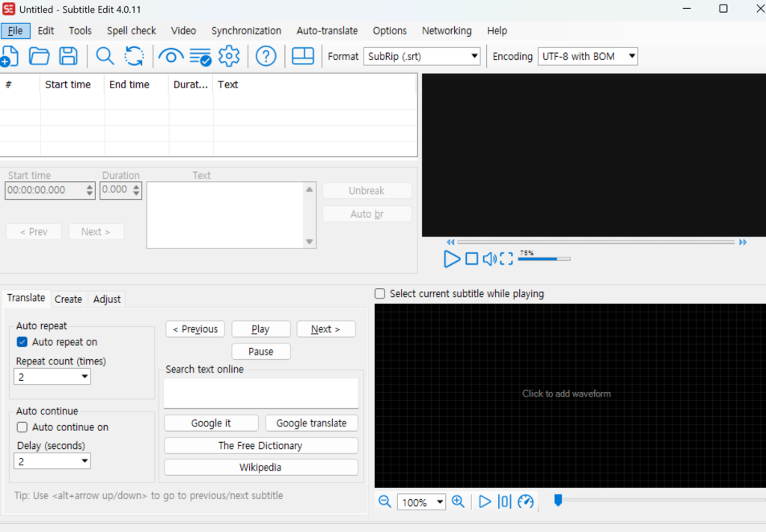Rewind using double-left arrows above player controls

coord(450,242)
